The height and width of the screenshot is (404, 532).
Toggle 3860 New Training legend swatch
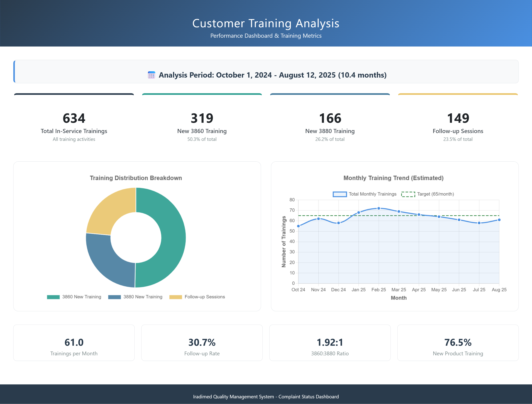(x=53, y=297)
